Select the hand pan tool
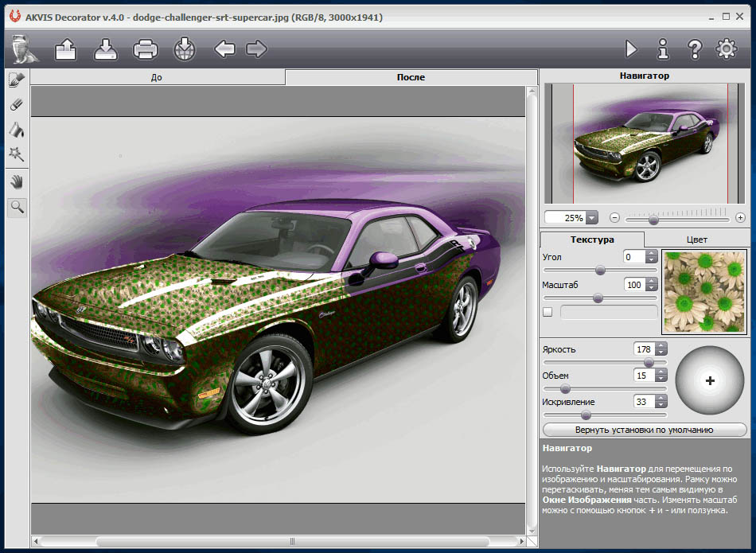This screenshot has width=756, height=553. (x=17, y=181)
